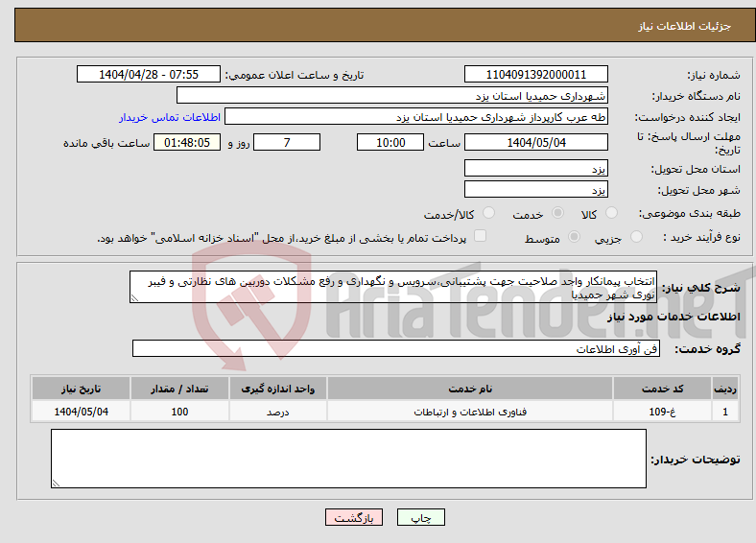756x543 pixels.
Task: Click the واحد اندازه گیری column header
Action: [x=278, y=389]
